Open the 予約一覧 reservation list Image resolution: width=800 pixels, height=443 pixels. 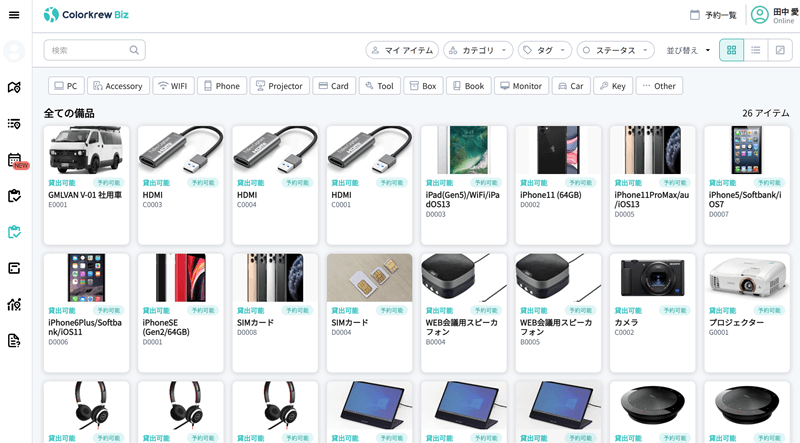[x=713, y=15]
